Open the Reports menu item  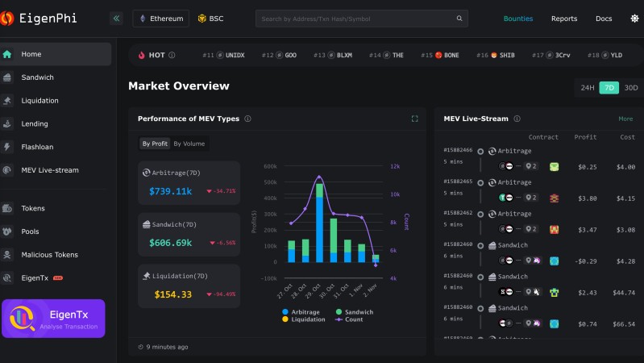click(563, 19)
